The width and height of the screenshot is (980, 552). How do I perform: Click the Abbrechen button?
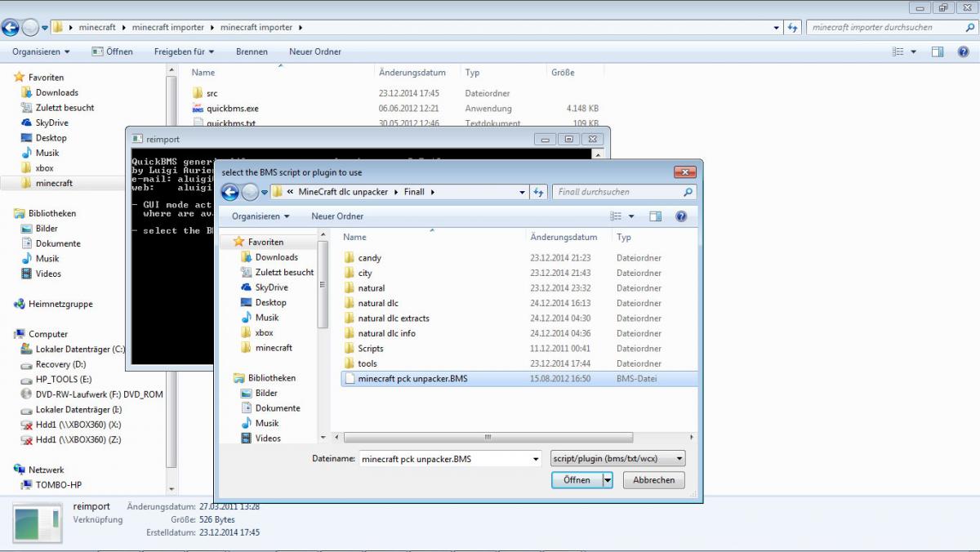[x=654, y=480]
